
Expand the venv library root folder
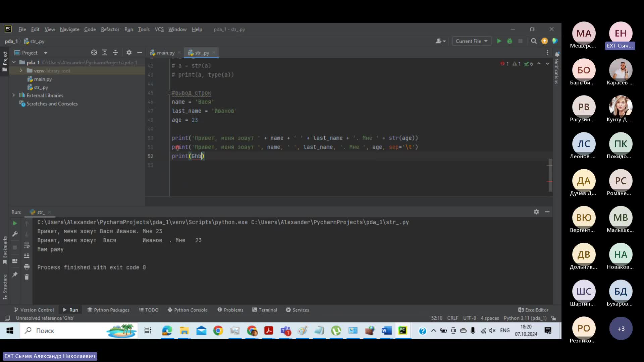(x=21, y=71)
